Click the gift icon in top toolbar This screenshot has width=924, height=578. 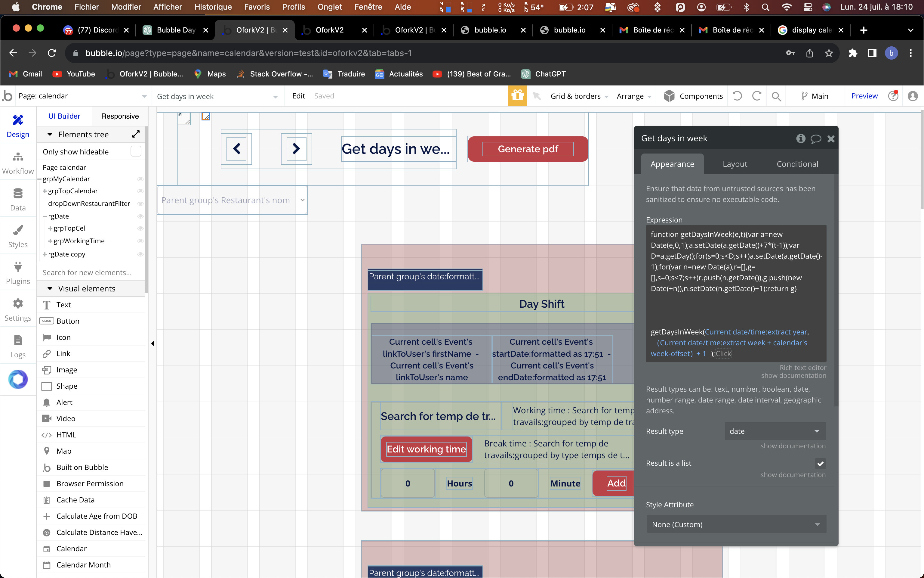[x=517, y=95]
